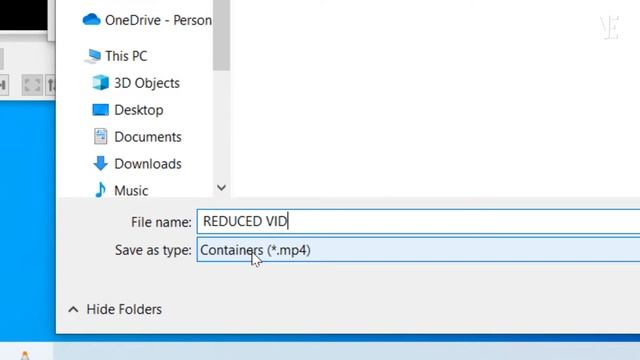Click the fullscreen icon in VLC window
The width and height of the screenshot is (640, 360).
pyautogui.click(x=32, y=85)
